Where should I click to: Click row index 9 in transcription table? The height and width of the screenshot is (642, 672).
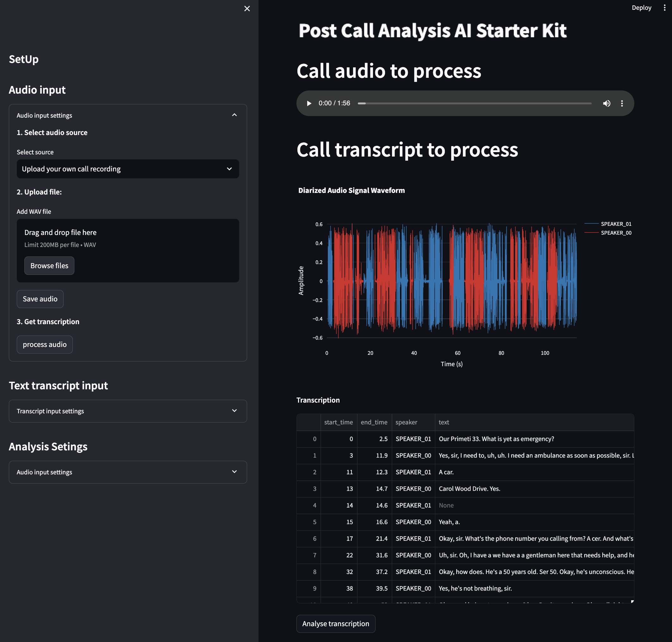(308, 589)
